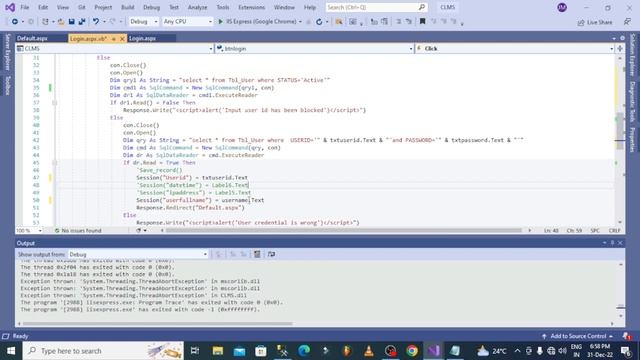Viewport: 640px width, 360px height.
Task: Open the Properties side tab
Action: (633, 140)
